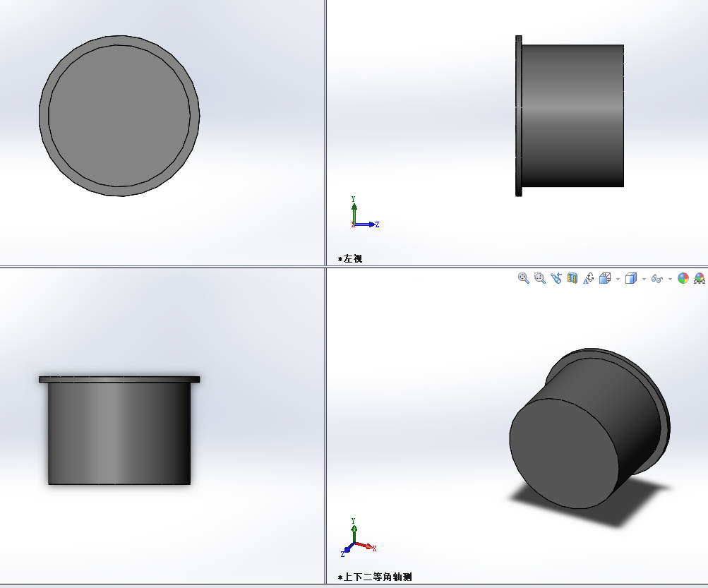Click the View Orientation cube icon

coord(605,278)
